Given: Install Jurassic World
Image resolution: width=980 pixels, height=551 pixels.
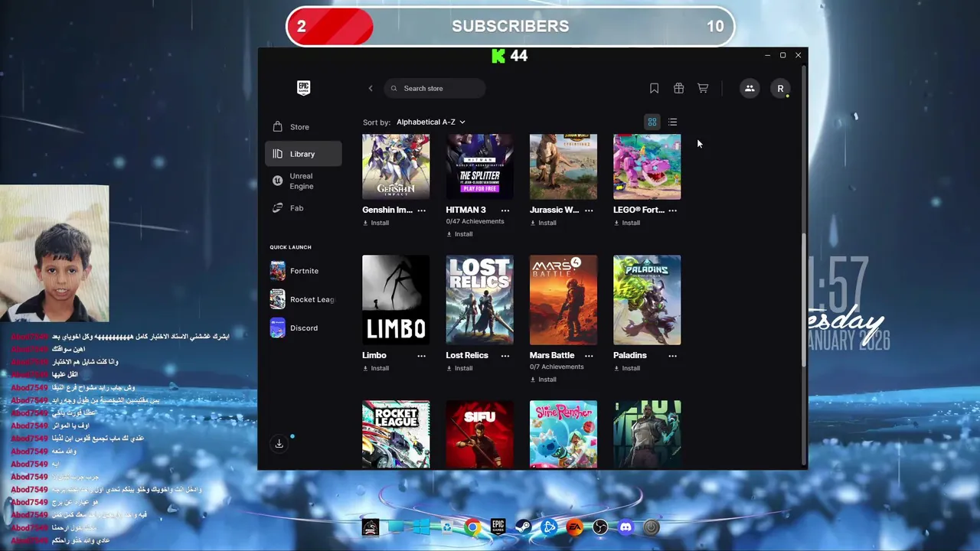Looking at the screenshot, I should (543, 223).
